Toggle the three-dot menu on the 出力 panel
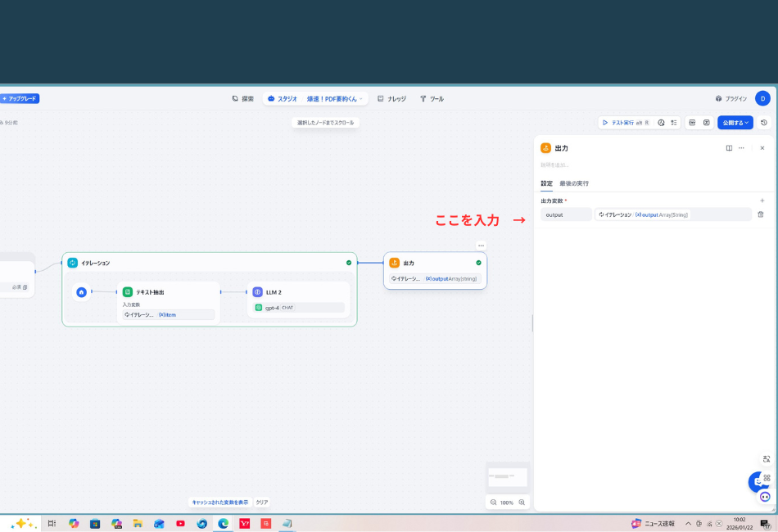Image resolution: width=778 pixels, height=532 pixels. [x=741, y=148]
